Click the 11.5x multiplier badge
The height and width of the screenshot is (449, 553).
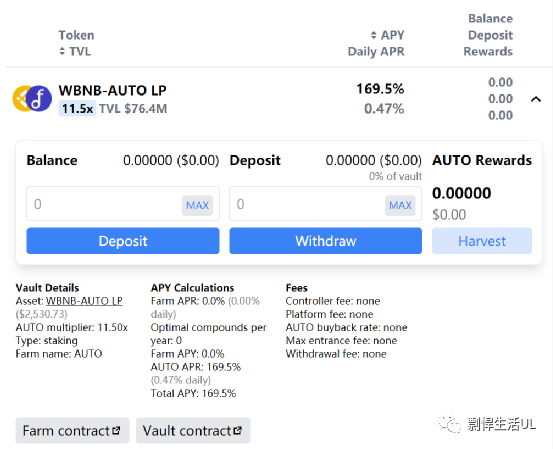pos(77,109)
